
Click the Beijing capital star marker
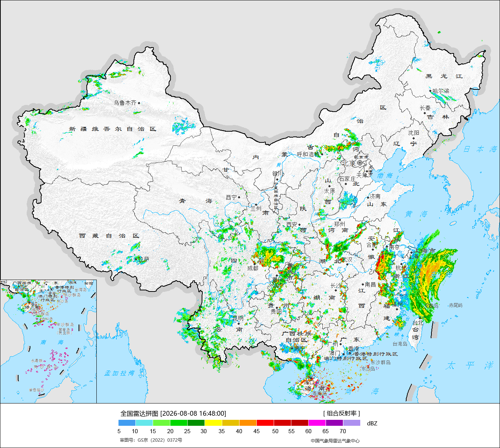click(360, 162)
